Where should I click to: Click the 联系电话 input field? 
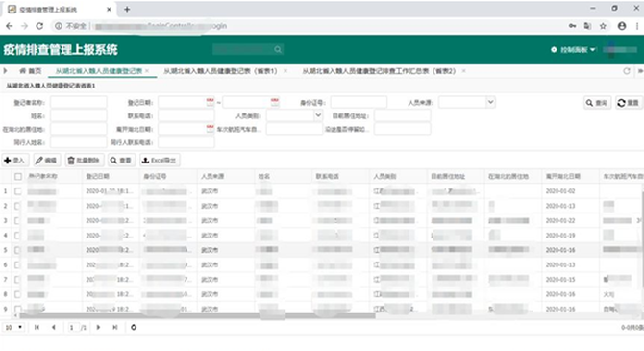[186, 115]
